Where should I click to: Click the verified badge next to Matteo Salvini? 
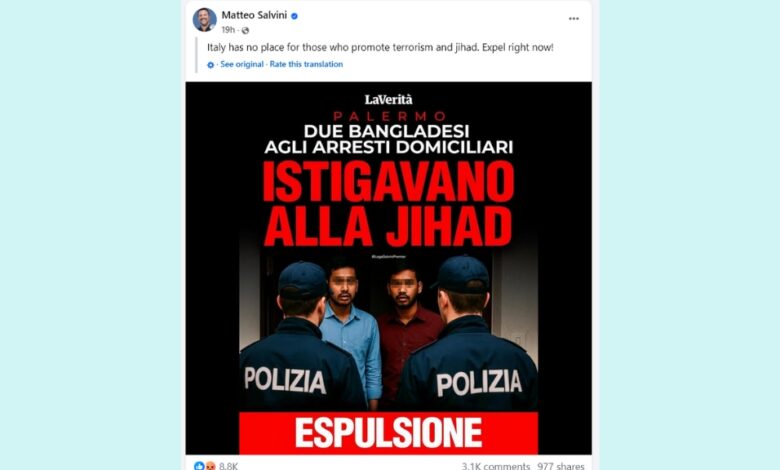click(x=294, y=16)
